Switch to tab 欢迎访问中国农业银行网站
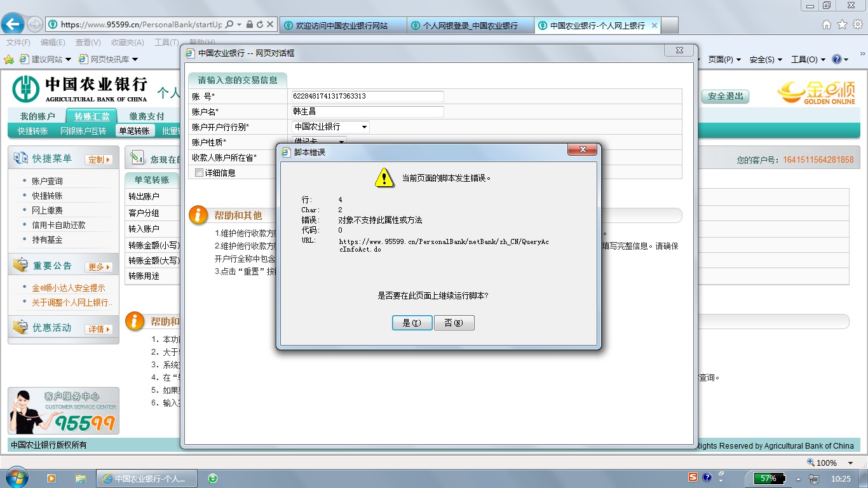The width and height of the screenshot is (868, 488). click(x=342, y=25)
